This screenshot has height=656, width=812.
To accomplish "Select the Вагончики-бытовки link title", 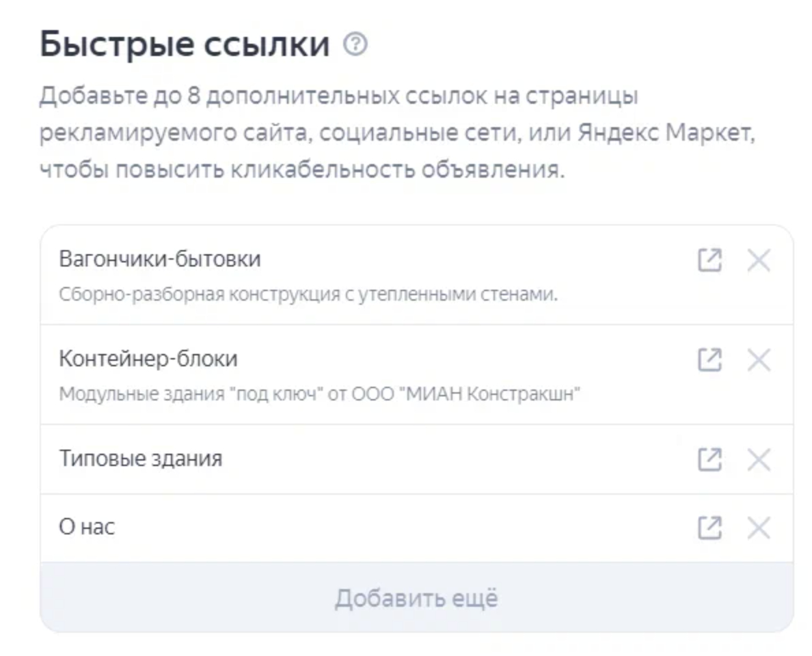I will click(x=160, y=260).
